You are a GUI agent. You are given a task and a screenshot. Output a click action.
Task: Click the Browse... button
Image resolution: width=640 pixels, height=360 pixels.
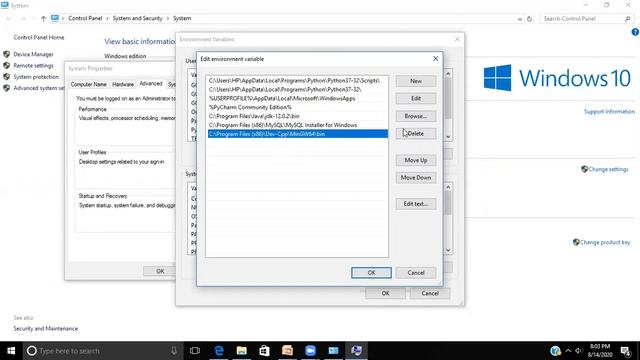pos(416,116)
